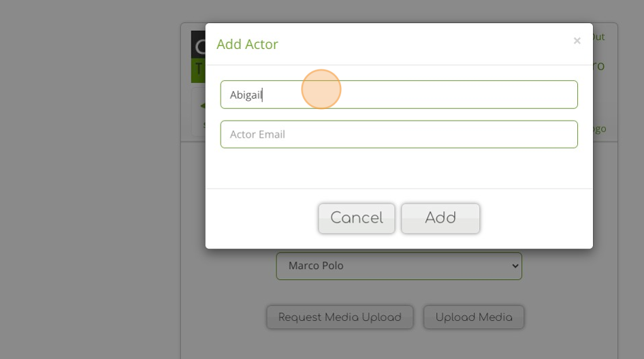Open the Marco Polo dropdown
The height and width of the screenshot is (359, 644).
click(x=398, y=266)
